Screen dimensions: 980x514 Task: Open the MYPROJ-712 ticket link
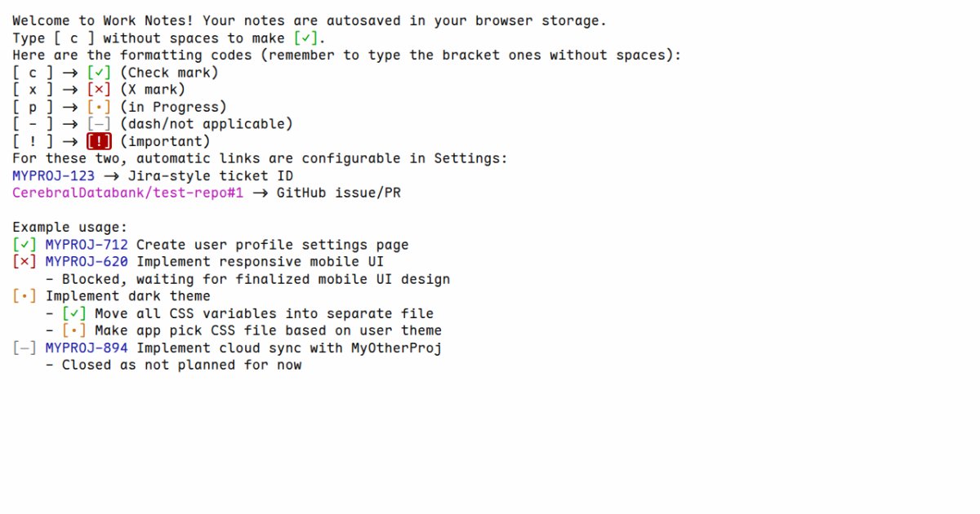click(87, 245)
